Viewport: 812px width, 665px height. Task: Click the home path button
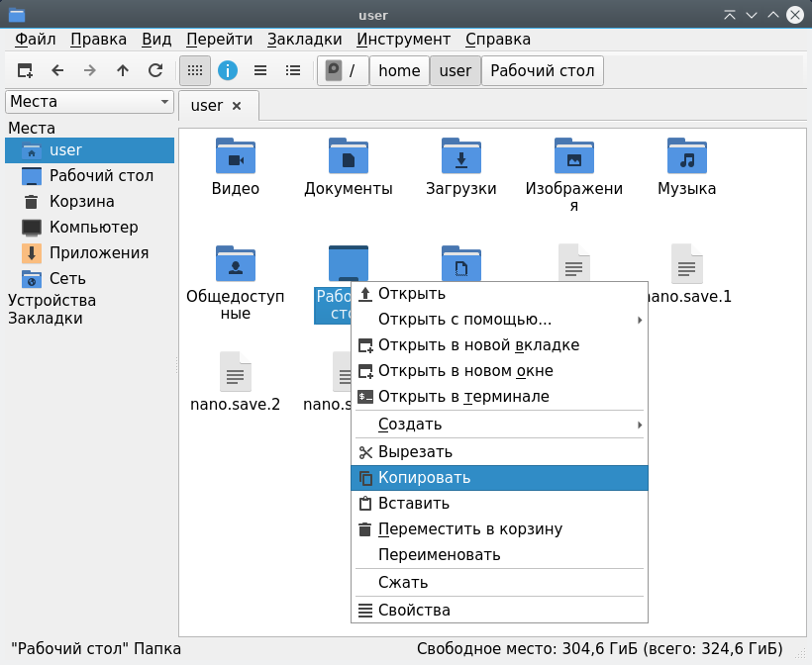(x=399, y=70)
